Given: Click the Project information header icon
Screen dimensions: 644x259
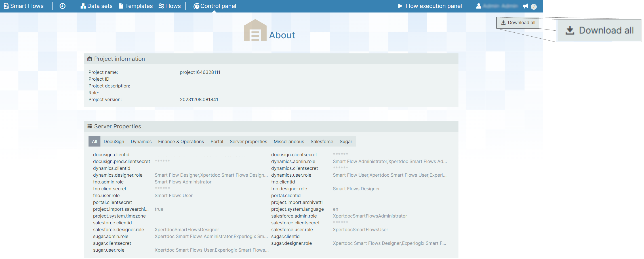Looking at the screenshot, I should point(90,59).
